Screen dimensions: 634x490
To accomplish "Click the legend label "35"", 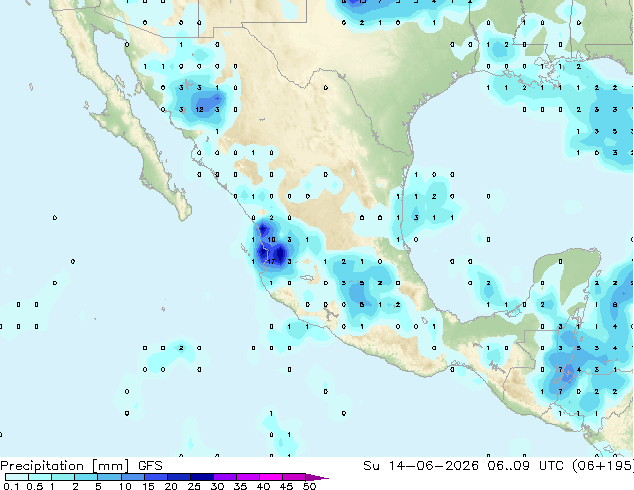I will 240,486.
